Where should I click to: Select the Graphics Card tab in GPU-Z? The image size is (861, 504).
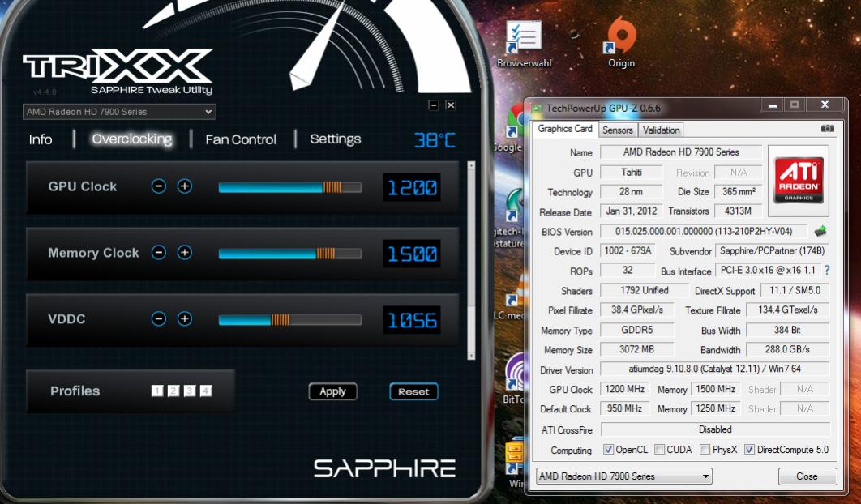point(565,129)
